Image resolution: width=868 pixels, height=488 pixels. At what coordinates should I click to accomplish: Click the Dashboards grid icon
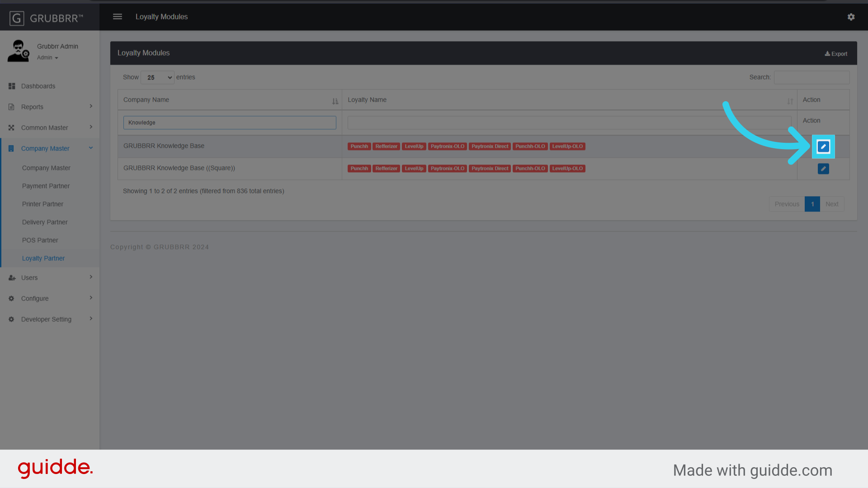(12, 86)
